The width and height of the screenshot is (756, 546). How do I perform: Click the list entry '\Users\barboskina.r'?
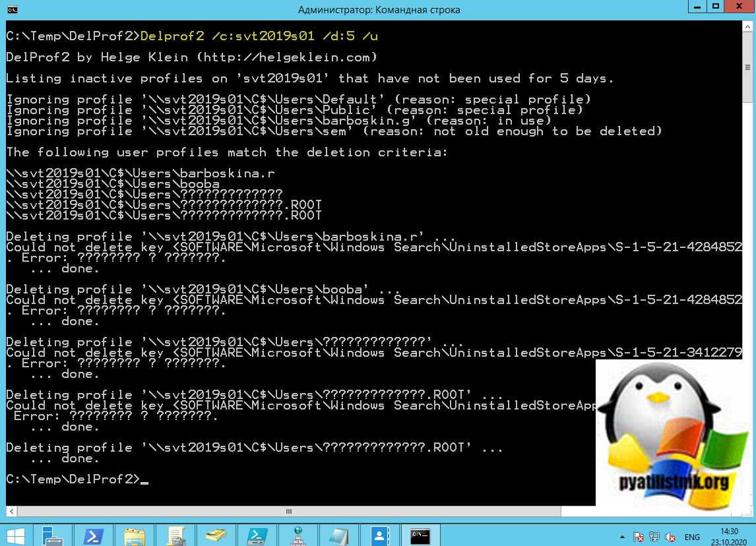pyautogui.click(x=141, y=173)
